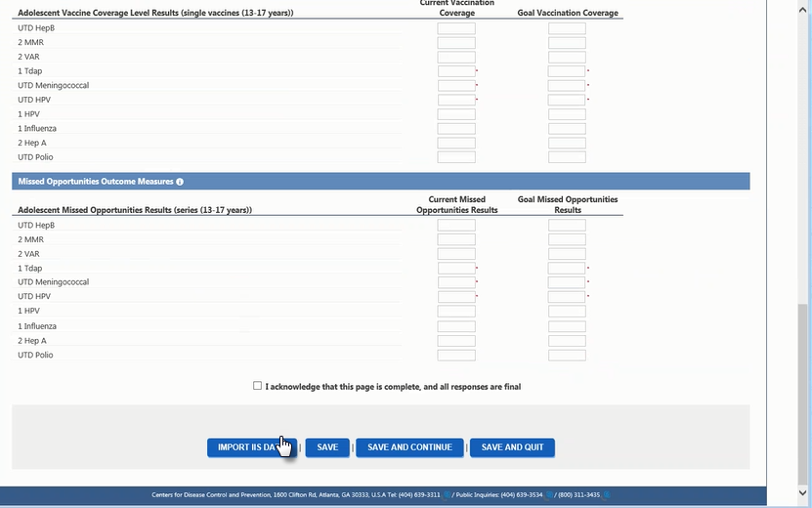Click current missed opportunities field for UTD HepB

(x=456, y=226)
